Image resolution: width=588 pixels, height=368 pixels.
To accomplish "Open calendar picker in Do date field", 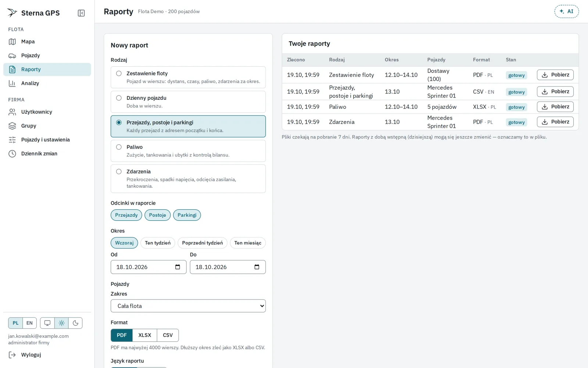I will pyautogui.click(x=257, y=267).
